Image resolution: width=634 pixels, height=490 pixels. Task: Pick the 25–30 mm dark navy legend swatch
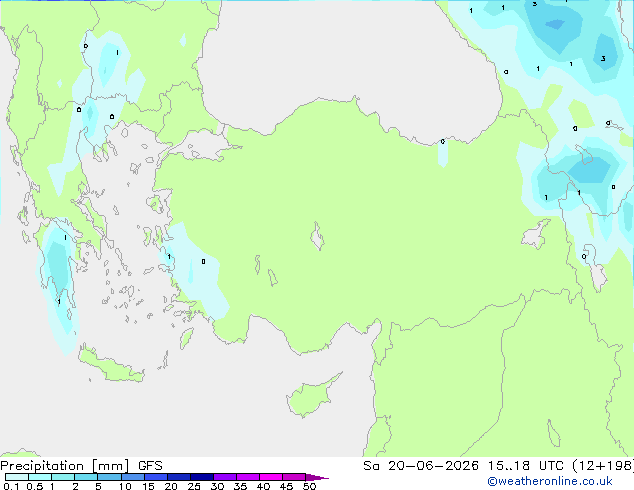pyautogui.click(x=202, y=477)
